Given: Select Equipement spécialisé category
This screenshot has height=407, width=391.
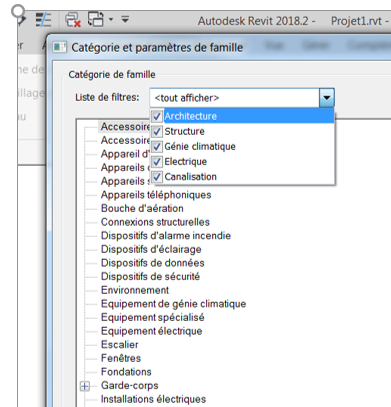Looking at the screenshot, I should pyautogui.click(x=153, y=317).
